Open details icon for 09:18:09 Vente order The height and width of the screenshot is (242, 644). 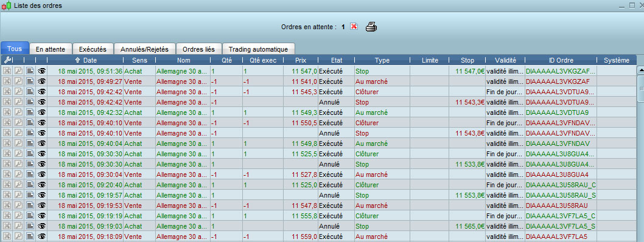(x=30, y=237)
